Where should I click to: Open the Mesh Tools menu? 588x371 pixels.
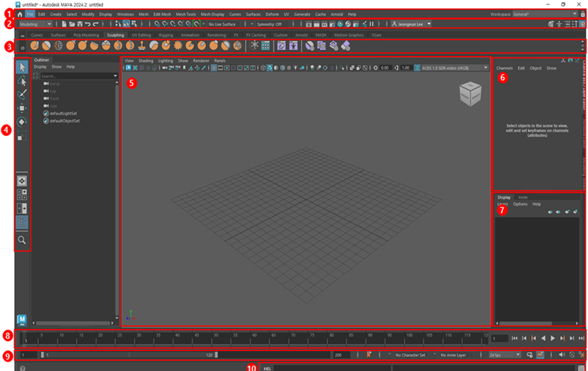(185, 14)
